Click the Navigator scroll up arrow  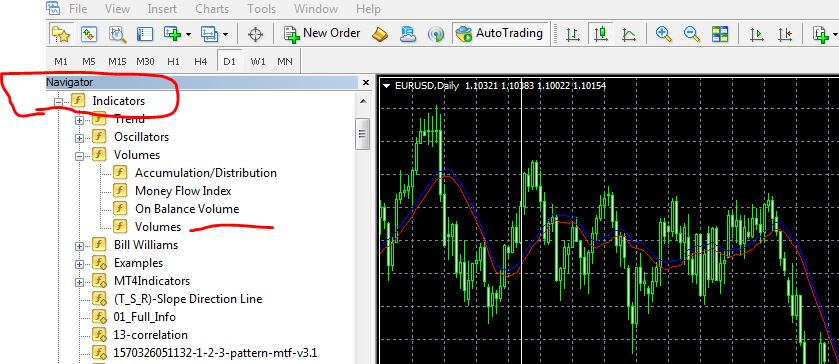(x=363, y=101)
